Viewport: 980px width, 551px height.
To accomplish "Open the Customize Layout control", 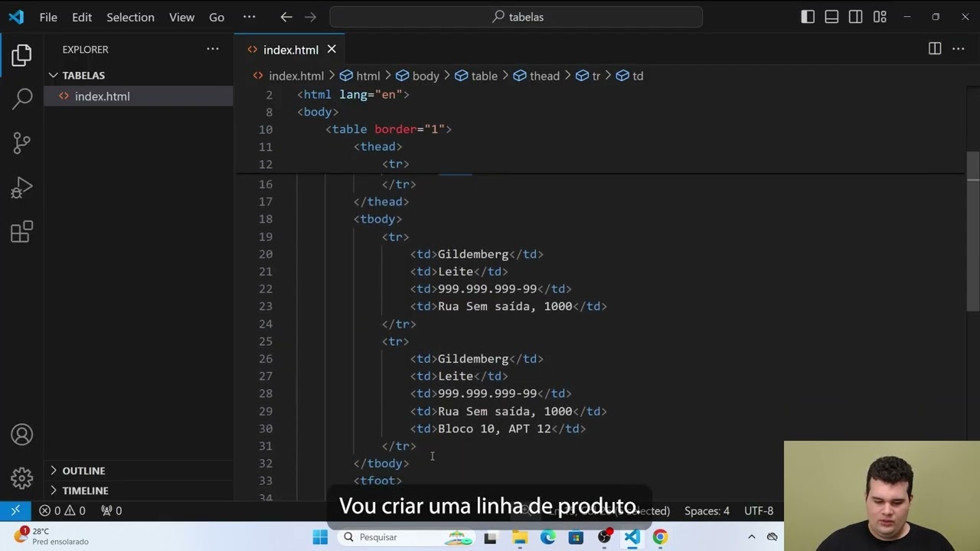I will point(880,17).
